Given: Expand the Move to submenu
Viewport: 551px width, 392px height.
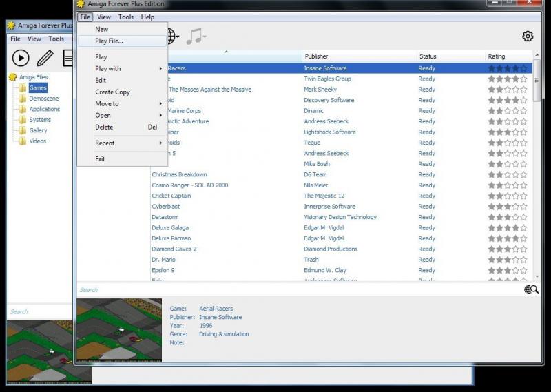Looking at the screenshot, I should click(x=123, y=104).
